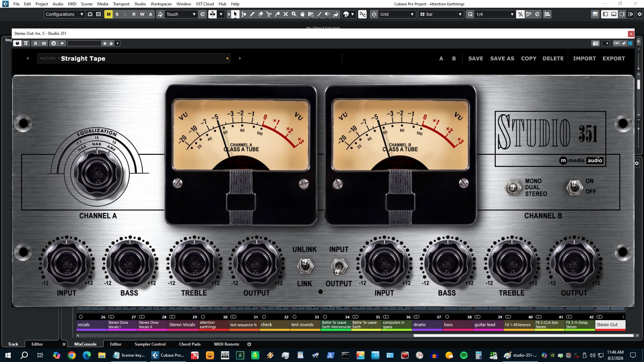Open the color tool dropdown arrow
This screenshot has height=362, width=644.
point(352,14)
